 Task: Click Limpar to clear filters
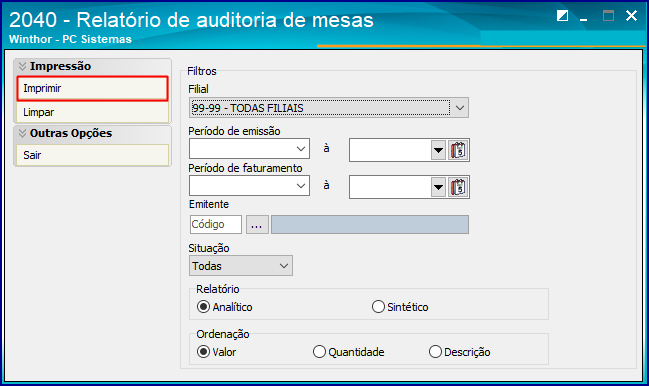pos(93,112)
